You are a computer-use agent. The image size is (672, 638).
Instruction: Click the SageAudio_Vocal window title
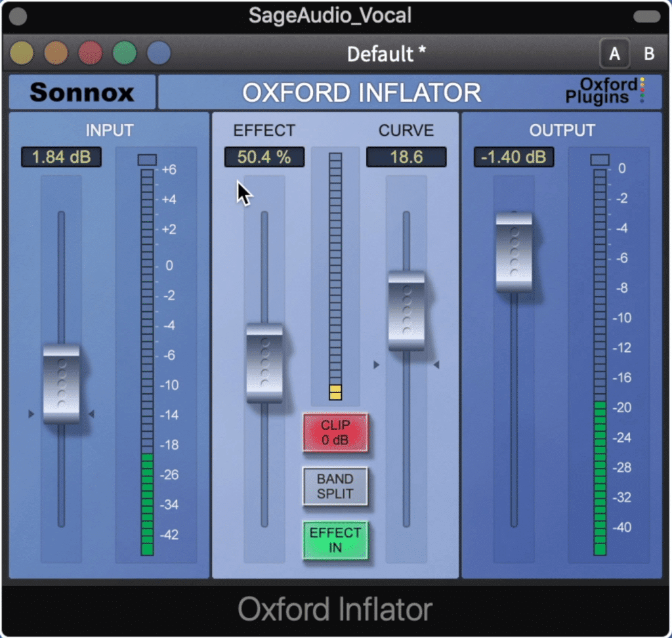click(331, 16)
